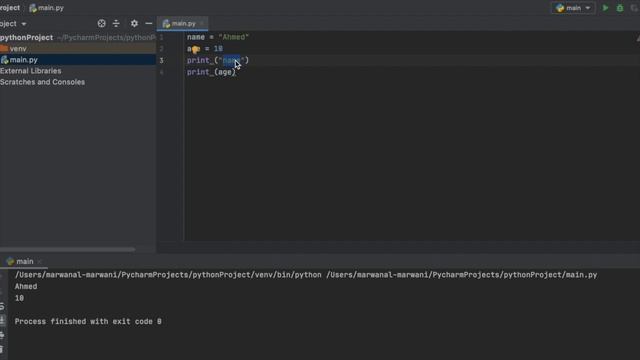Click line number 4 in the gutter
Viewport: 640px width, 360px height.
(162, 72)
